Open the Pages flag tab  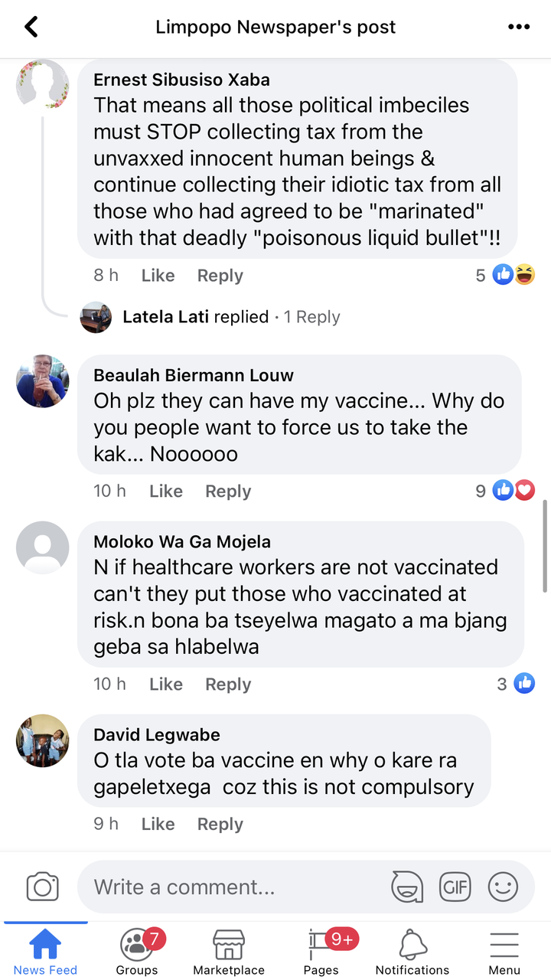click(x=321, y=952)
